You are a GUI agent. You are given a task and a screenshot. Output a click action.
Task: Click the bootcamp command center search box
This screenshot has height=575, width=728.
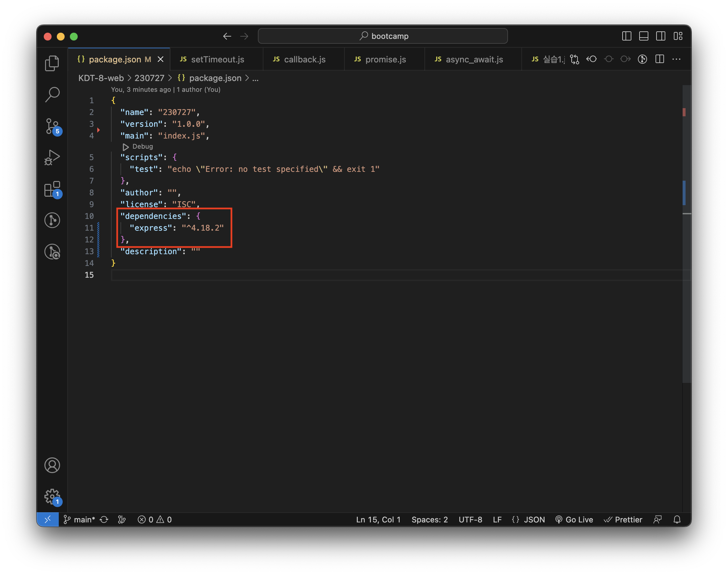[383, 36]
